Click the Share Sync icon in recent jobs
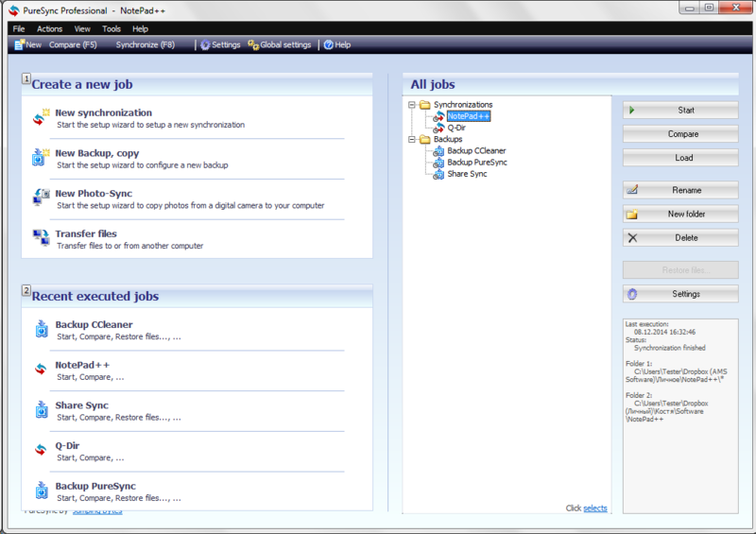 pyautogui.click(x=42, y=409)
